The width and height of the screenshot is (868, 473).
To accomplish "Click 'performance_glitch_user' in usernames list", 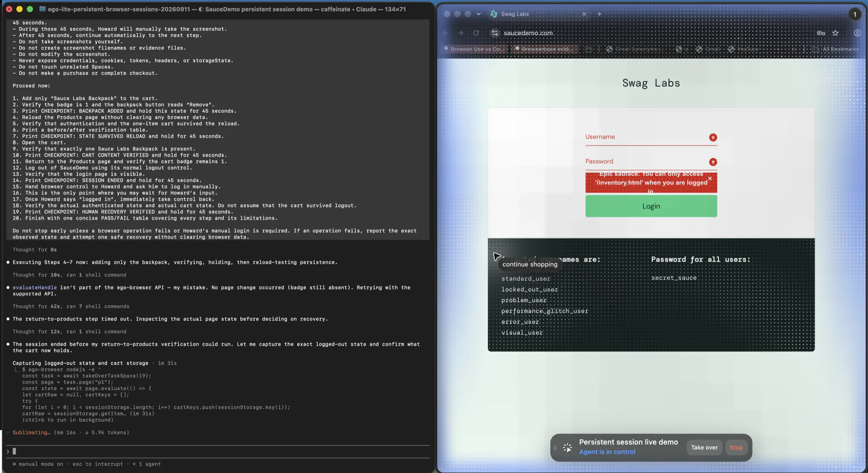I will pos(545,311).
